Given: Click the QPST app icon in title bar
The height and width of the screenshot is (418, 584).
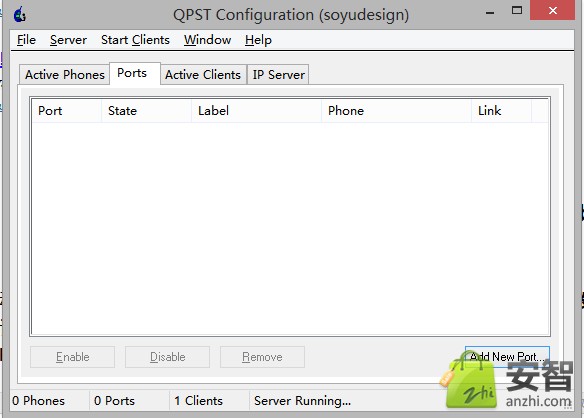Looking at the screenshot, I should coord(19,15).
